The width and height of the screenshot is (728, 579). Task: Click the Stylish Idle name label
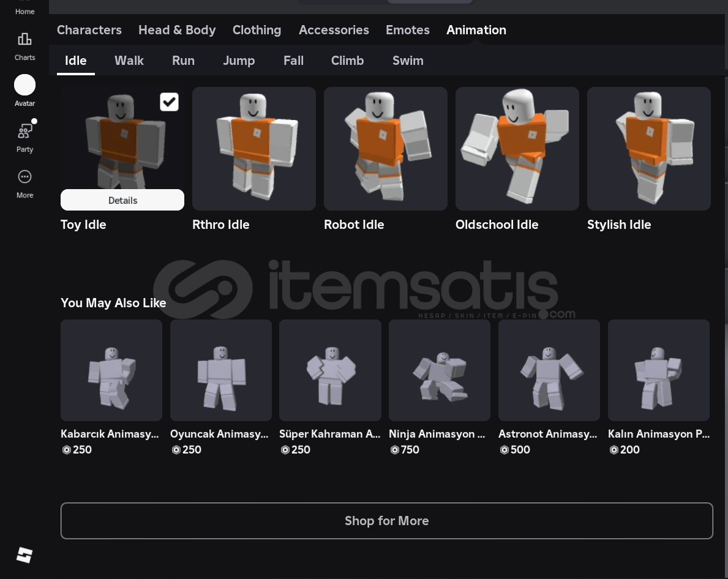coord(619,225)
